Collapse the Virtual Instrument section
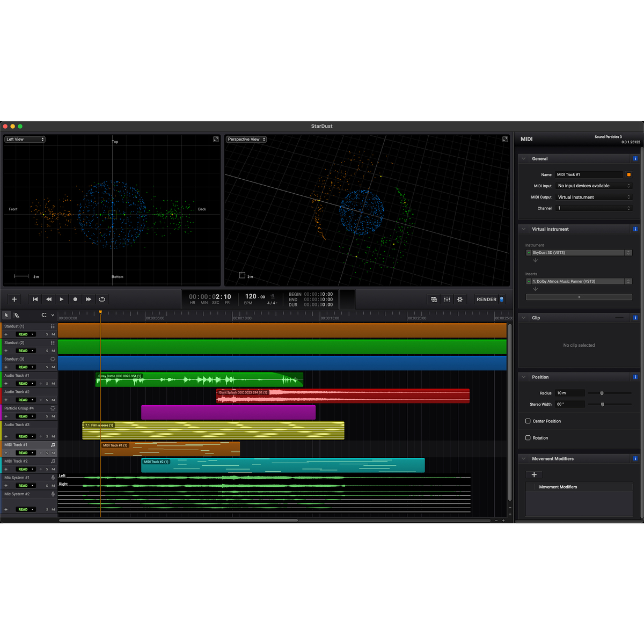This screenshot has height=644, width=644. point(524,229)
